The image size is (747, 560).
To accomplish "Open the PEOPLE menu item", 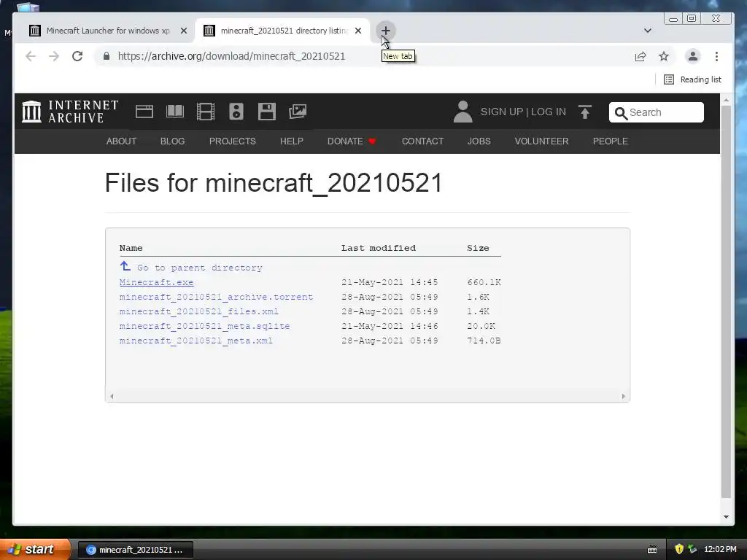I will (611, 141).
